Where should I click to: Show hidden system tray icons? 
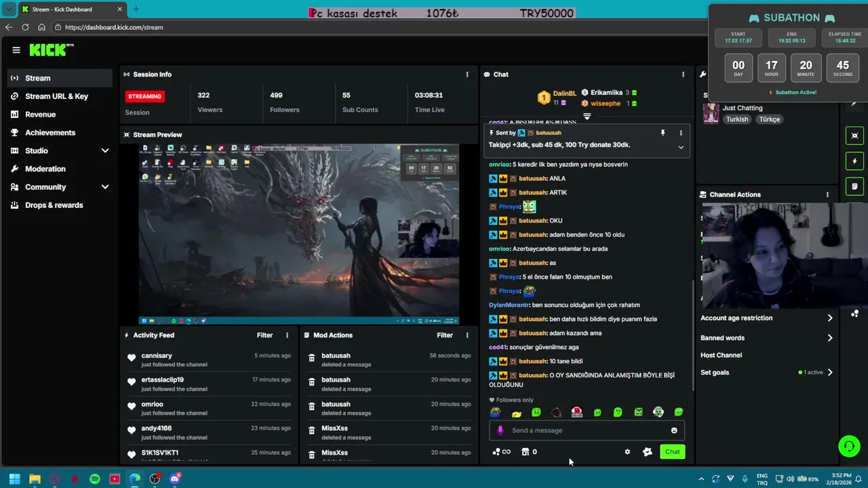pyautogui.click(x=701, y=479)
